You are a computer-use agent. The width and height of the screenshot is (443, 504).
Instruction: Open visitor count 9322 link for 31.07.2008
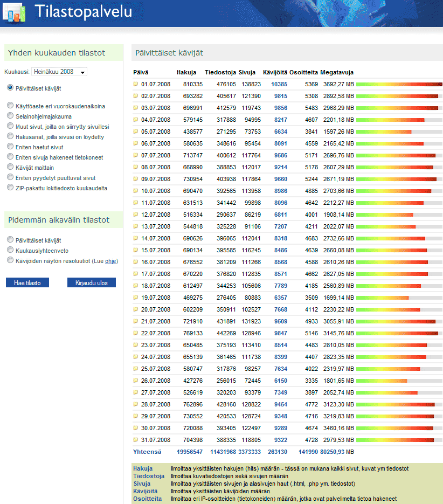point(281,440)
